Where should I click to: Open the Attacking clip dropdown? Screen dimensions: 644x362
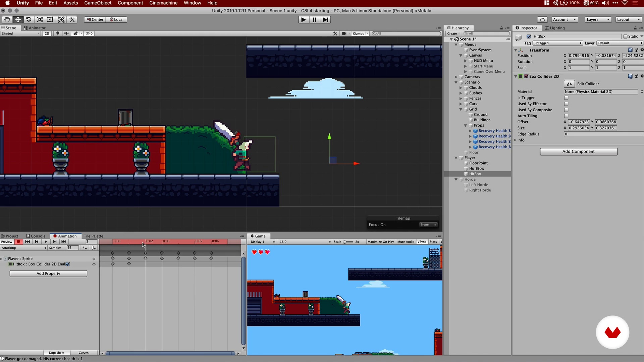[x=24, y=248]
